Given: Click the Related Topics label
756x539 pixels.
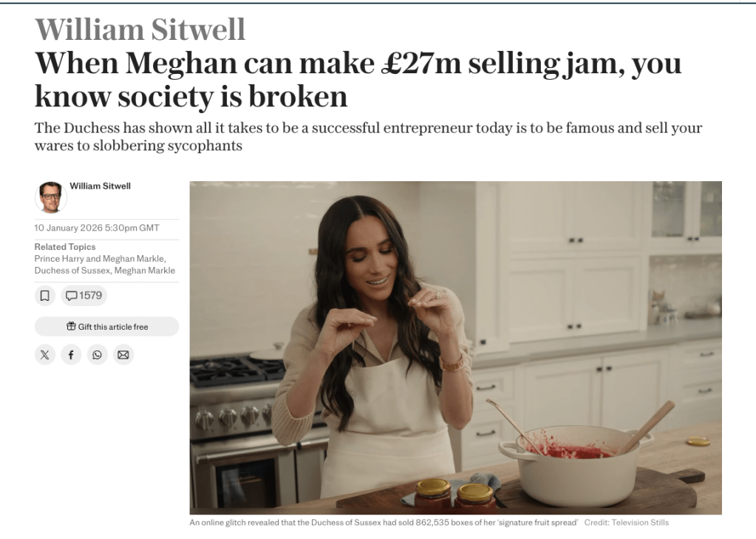Looking at the screenshot, I should click(x=65, y=246).
